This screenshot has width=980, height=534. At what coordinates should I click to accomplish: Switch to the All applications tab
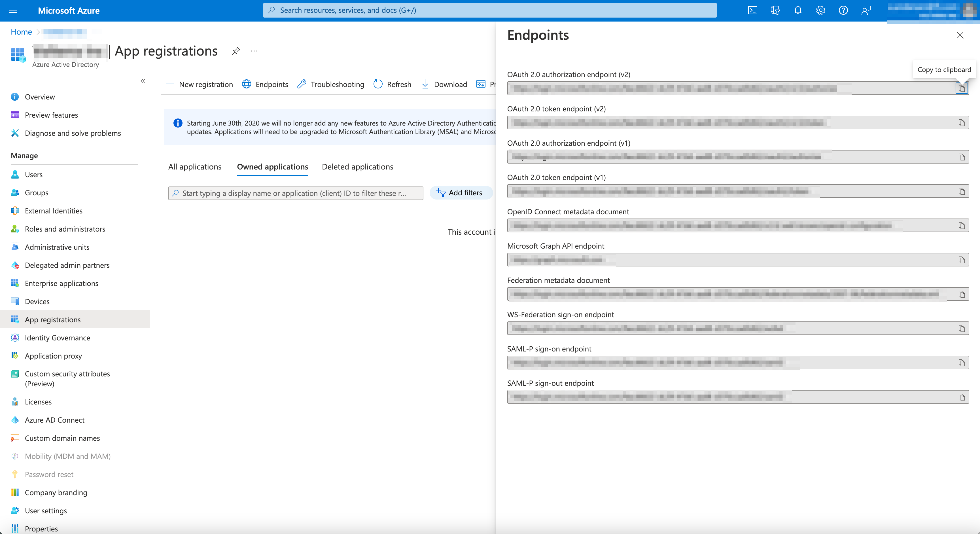coord(194,166)
